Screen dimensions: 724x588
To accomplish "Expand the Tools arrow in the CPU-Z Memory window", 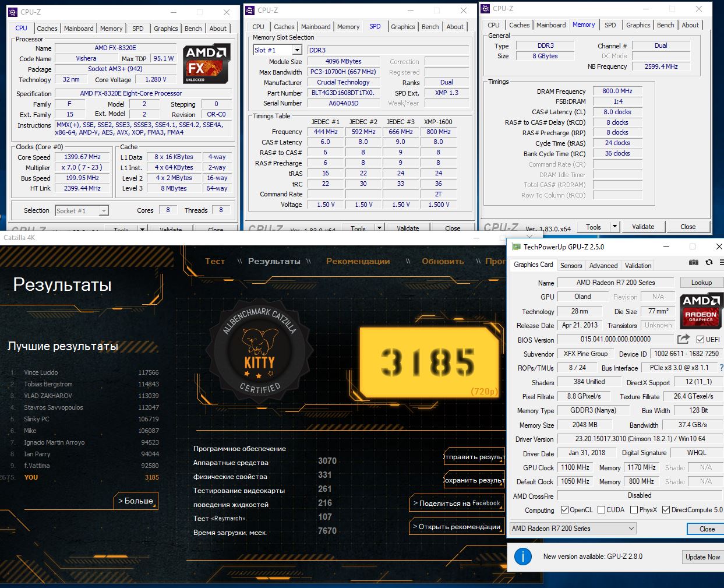I will pyautogui.click(x=614, y=227).
